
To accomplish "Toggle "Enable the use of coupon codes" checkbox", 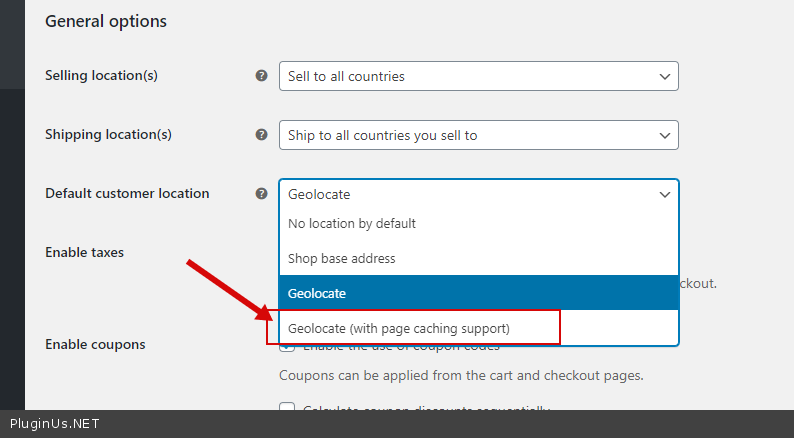I will [287, 347].
